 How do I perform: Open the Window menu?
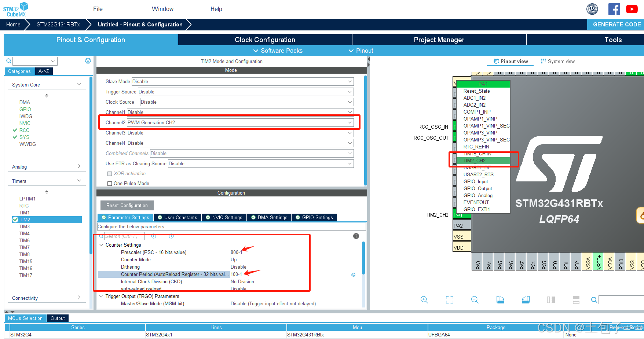162,9
